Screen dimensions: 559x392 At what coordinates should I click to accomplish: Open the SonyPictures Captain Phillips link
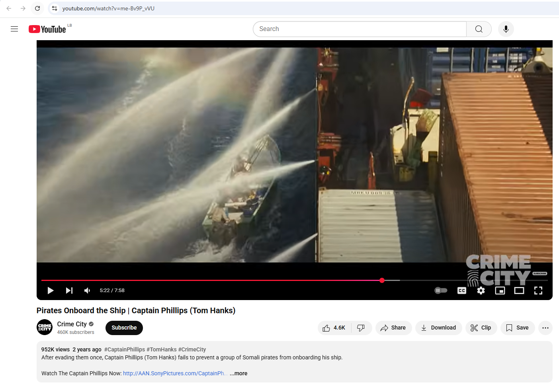pos(174,373)
